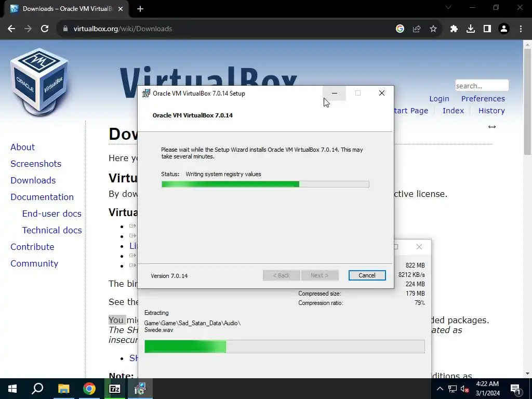Toggle Chrome side panel icon
The height and width of the screenshot is (399, 532).
click(x=487, y=29)
